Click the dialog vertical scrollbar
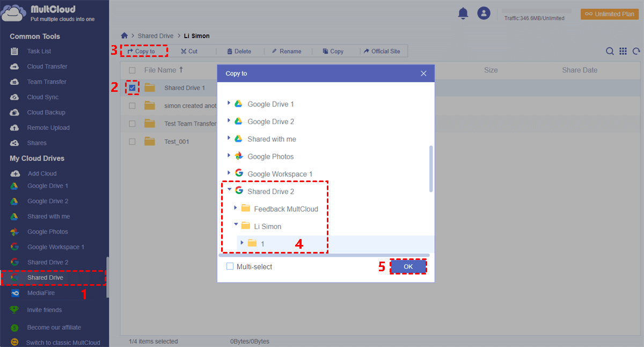 (430, 169)
